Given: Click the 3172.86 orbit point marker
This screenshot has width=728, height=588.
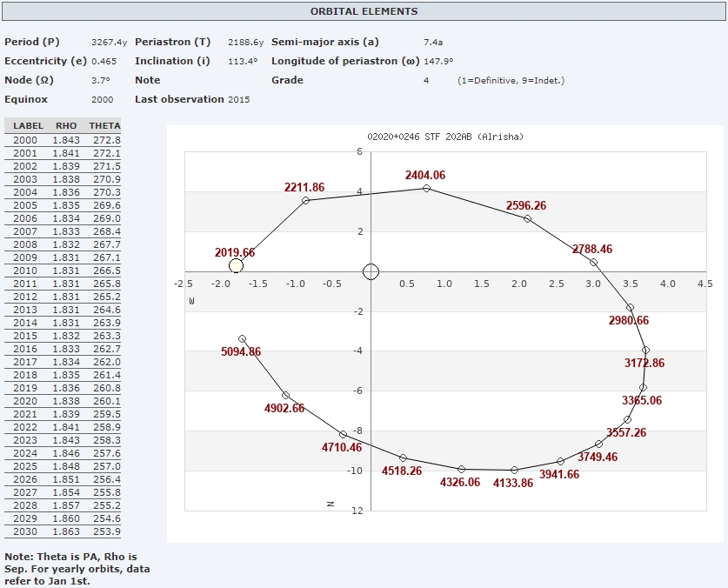Looking at the screenshot, I should (645, 350).
